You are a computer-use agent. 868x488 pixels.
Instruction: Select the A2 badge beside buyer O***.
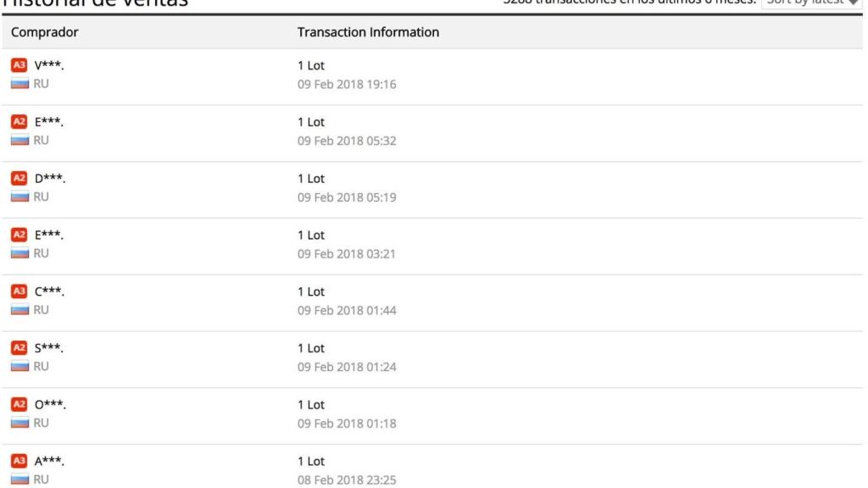19,405
